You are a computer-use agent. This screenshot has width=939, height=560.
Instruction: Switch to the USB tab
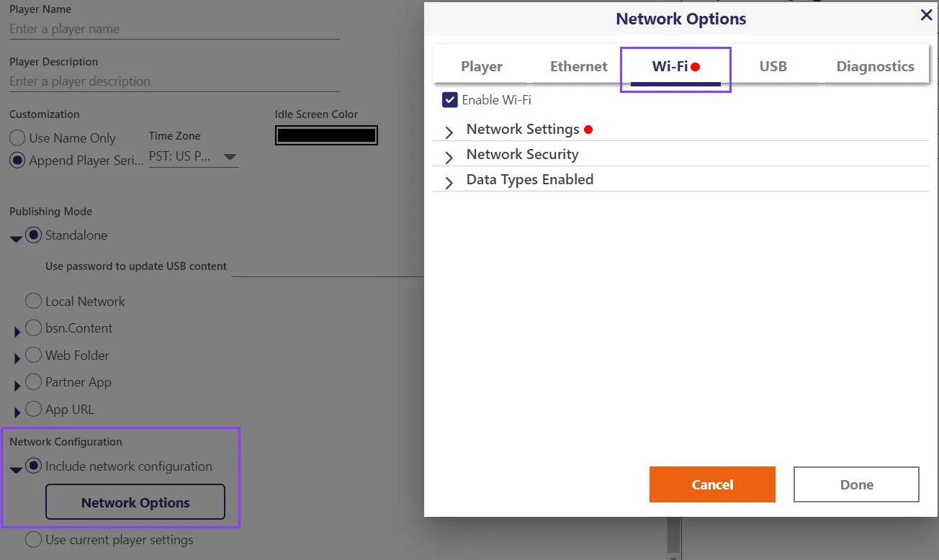pos(773,66)
